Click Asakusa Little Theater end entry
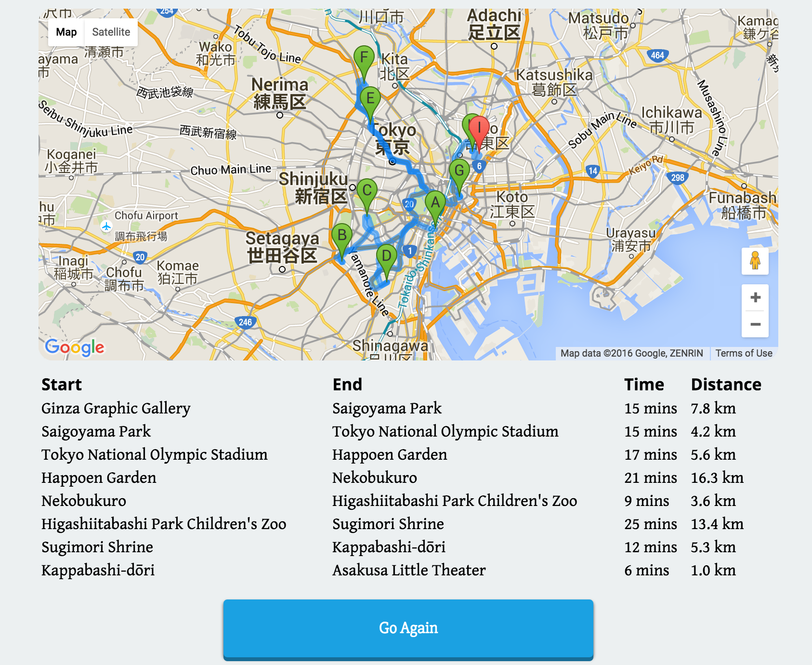Screen dimensions: 812x665 (409, 571)
